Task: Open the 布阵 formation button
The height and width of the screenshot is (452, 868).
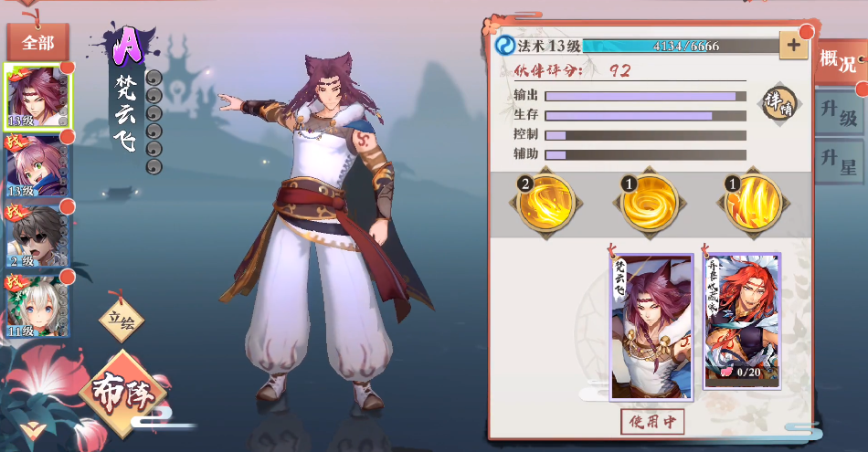Action: tap(123, 394)
